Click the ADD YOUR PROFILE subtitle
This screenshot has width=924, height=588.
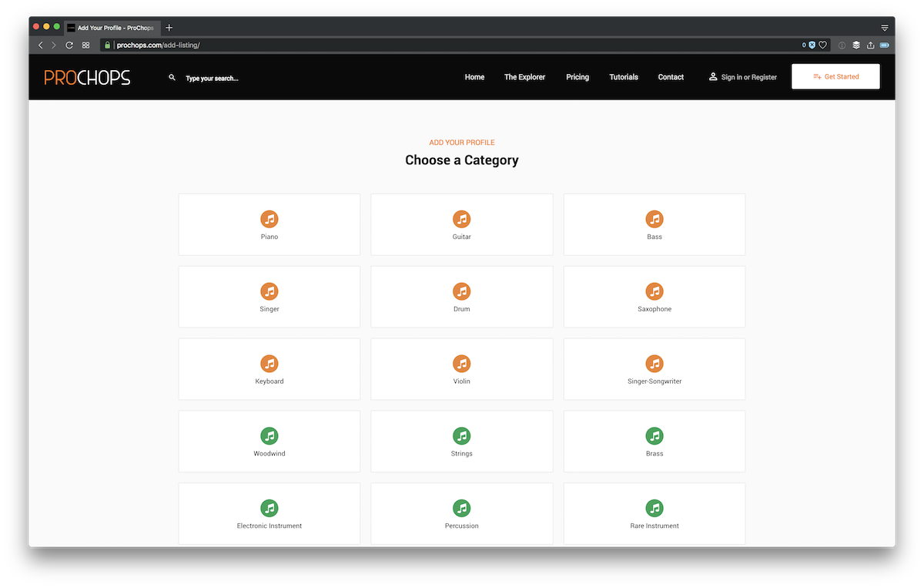point(462,143)
